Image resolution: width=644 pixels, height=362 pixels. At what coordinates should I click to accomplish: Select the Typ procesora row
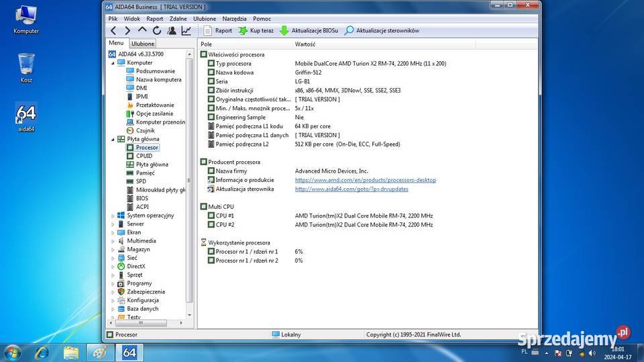pyautogui.click(x=327, y=63)
